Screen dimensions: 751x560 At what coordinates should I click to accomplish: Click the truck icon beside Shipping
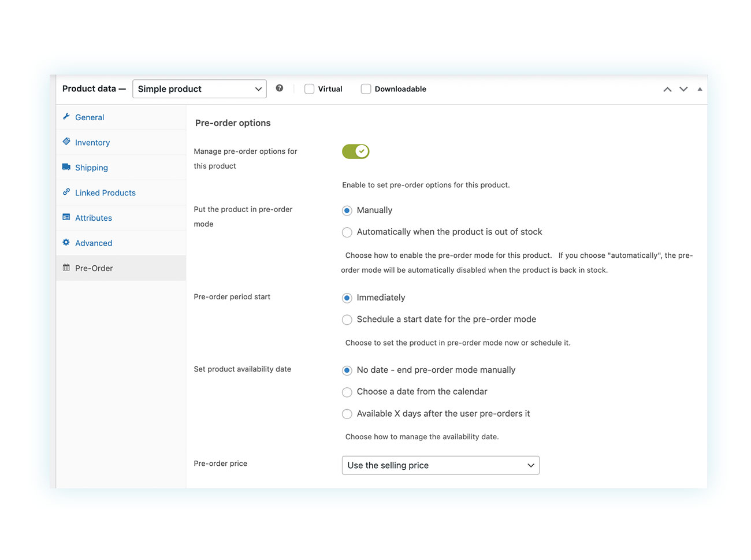coord(66,167)
